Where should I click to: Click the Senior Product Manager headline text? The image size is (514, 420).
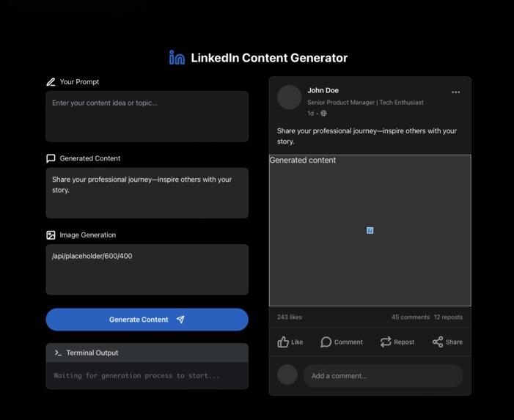pos(365,103)
